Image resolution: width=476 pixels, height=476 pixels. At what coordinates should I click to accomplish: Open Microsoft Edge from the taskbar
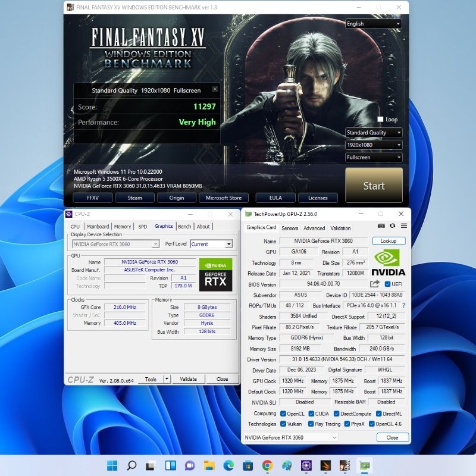228,465
